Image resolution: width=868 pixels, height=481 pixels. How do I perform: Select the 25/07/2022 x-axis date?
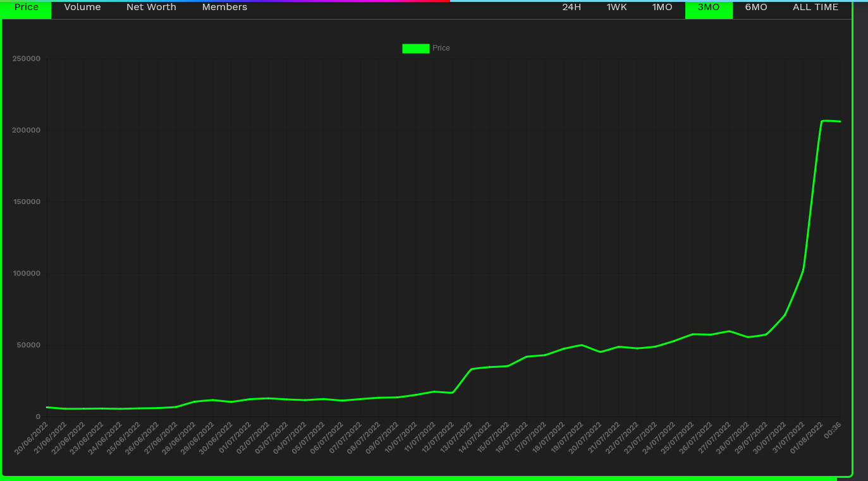[678, 439]
